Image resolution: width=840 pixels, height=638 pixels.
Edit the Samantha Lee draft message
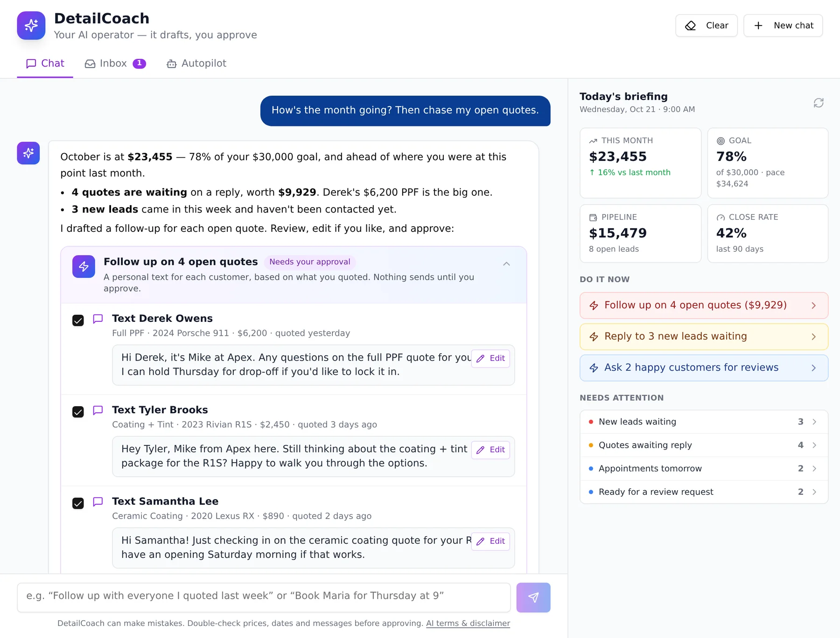[x=490, y=541]
